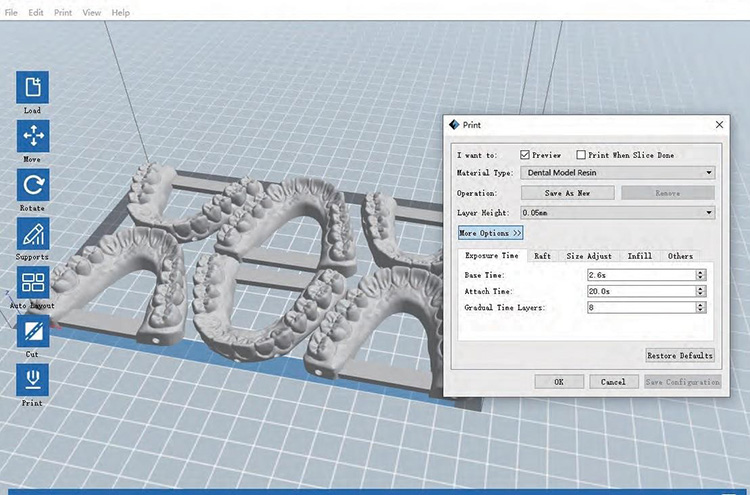Collapse the More Options section
Image resolution: width=750 pixels, height=495 pixels.
click(490, 233)
